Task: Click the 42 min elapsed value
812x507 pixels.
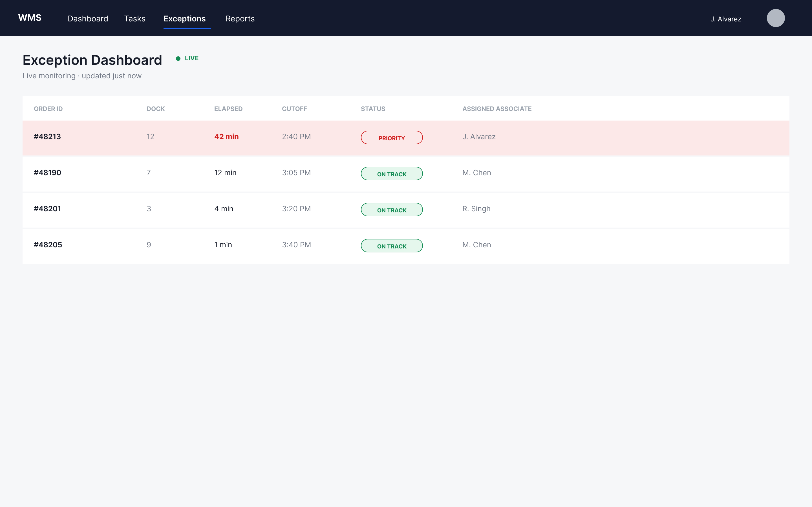Action: pyautogui.click(x=226, y=137)
